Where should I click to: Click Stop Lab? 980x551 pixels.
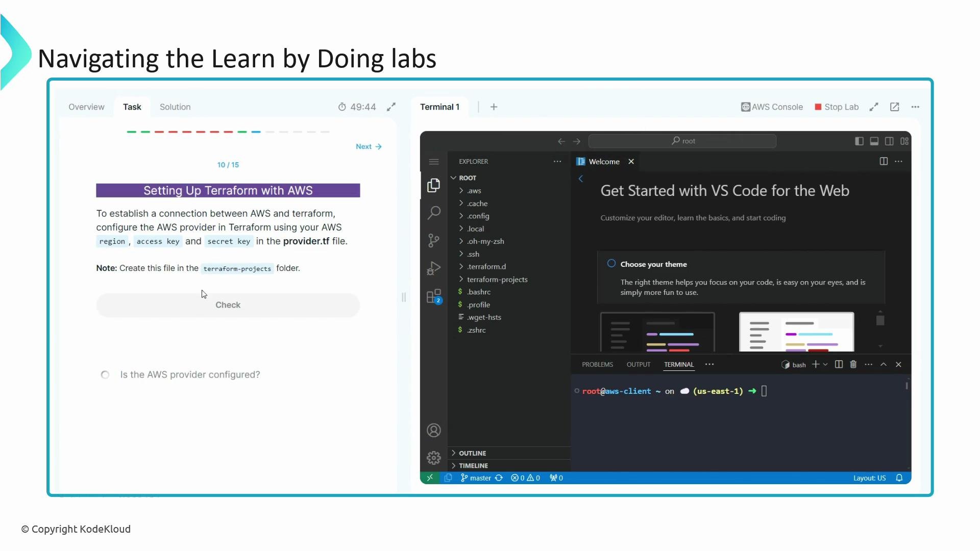click(x=837, y=107)
